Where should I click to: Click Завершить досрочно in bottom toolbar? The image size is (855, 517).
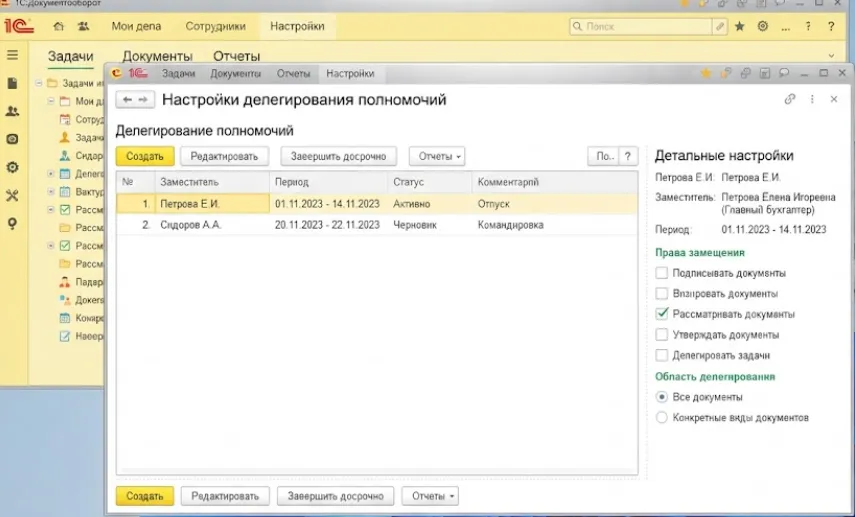coord(335,496)
